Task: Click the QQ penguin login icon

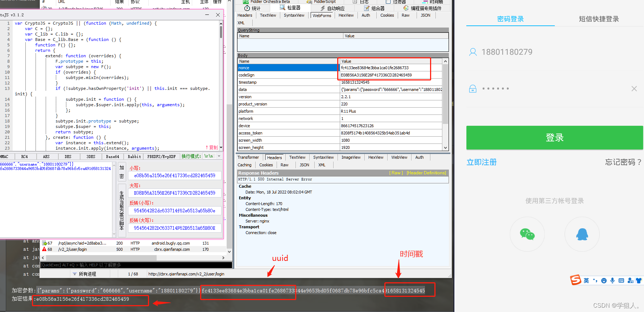Action: (x=582, y=234)
